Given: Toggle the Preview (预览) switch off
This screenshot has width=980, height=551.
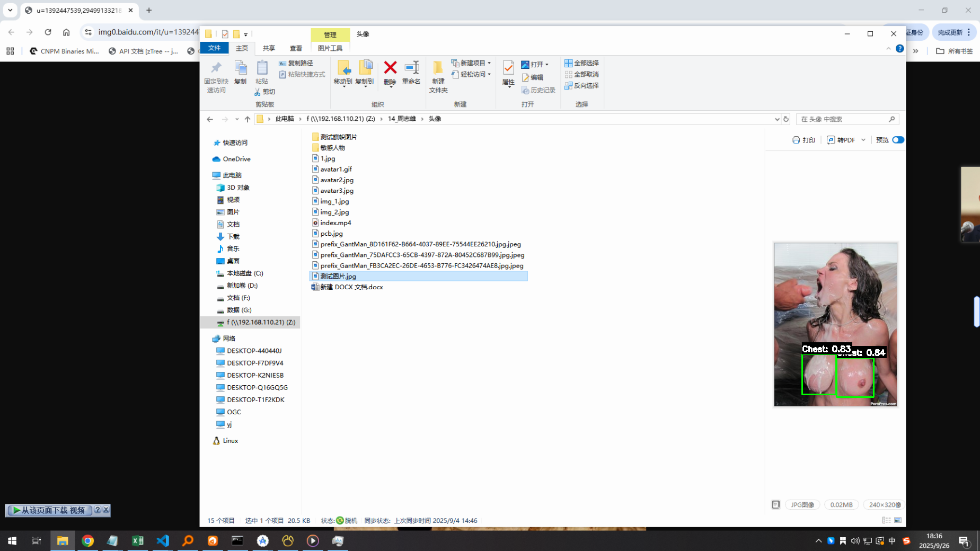Looking at the screenshot, I should [898, 140].
